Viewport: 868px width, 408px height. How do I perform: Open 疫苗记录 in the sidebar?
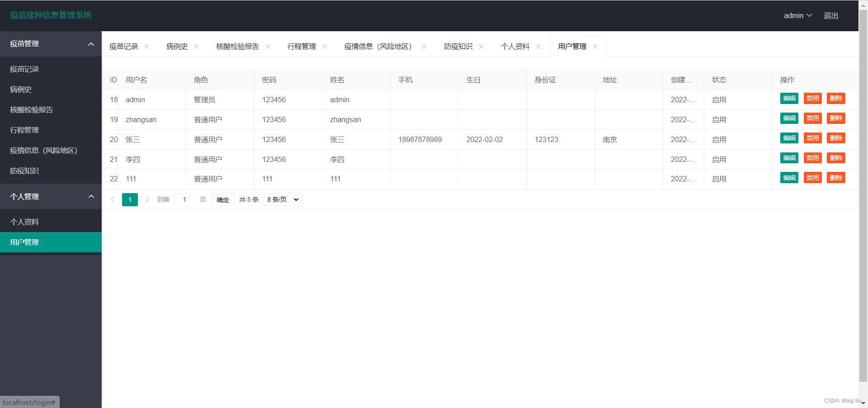(x=51, y=69)
